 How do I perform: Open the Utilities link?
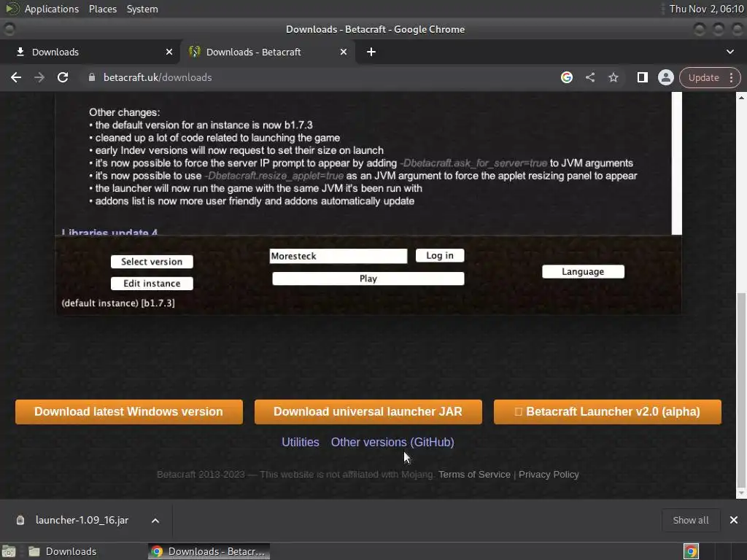pyautogui.click(x=300, y=442)
